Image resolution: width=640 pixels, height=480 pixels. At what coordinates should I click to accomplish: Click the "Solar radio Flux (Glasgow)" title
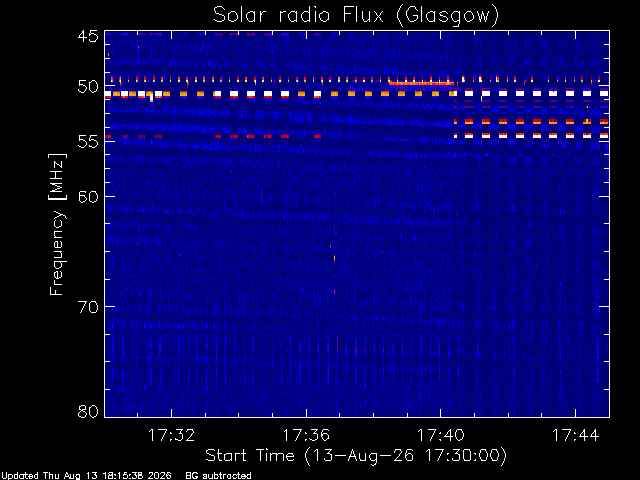click(x=356, y=16)
